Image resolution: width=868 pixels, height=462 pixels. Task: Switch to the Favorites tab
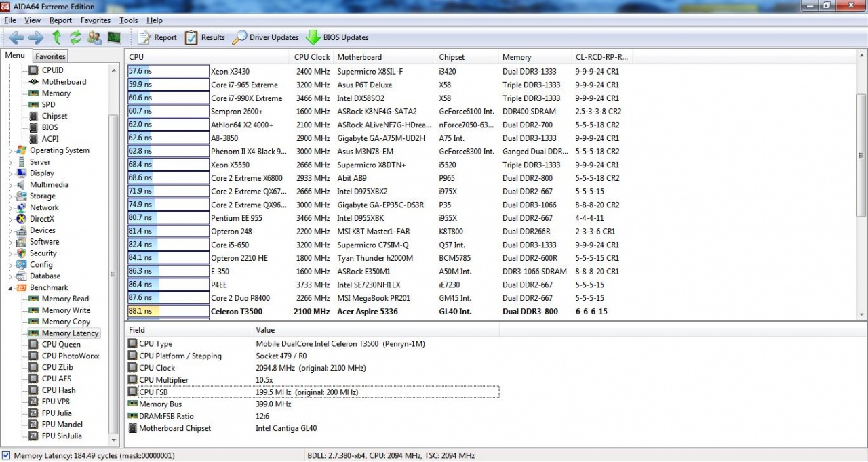pos(50,56)
